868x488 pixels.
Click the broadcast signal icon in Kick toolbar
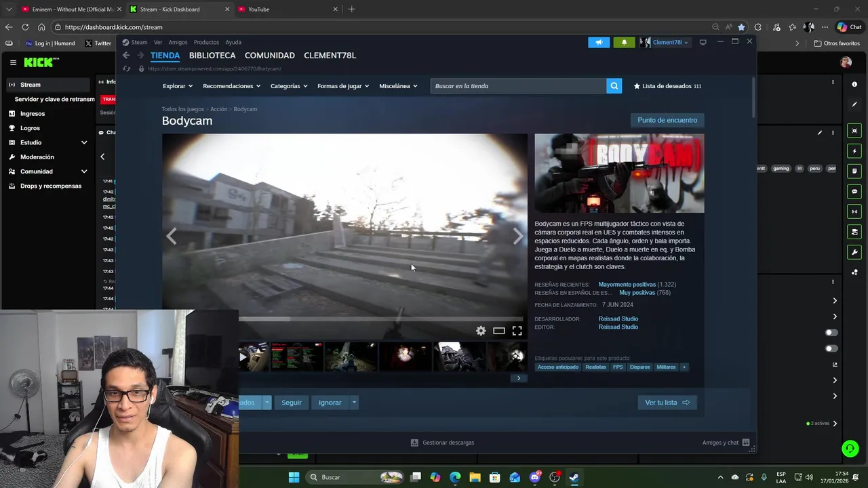(854, 211)
